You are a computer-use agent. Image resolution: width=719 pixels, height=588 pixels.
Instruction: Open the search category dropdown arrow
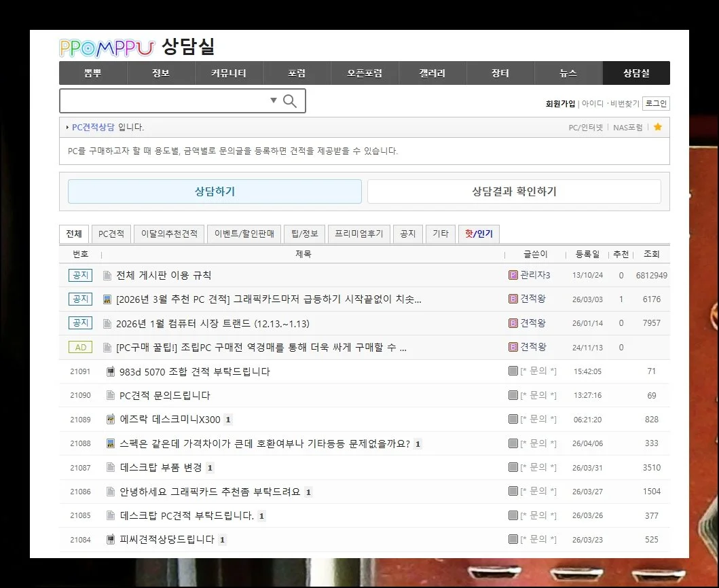(x=273, y=100)
